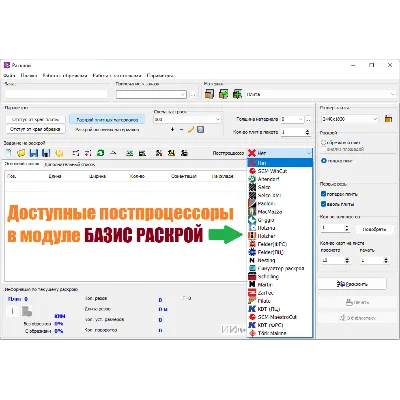Select the Martin entry in postprocessor list
The image size is (400, 400).
pyautogui.click(x=280, y=285)
